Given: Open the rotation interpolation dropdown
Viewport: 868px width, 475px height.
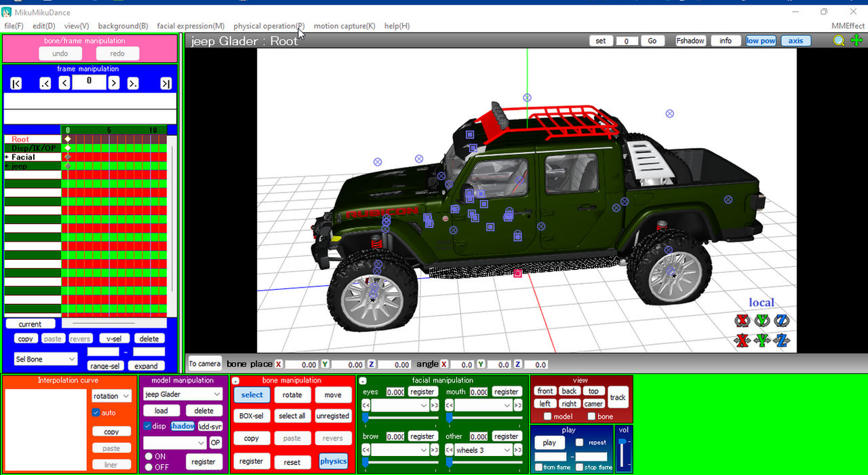Looking at the screenshot, I should tap(112, 396).
